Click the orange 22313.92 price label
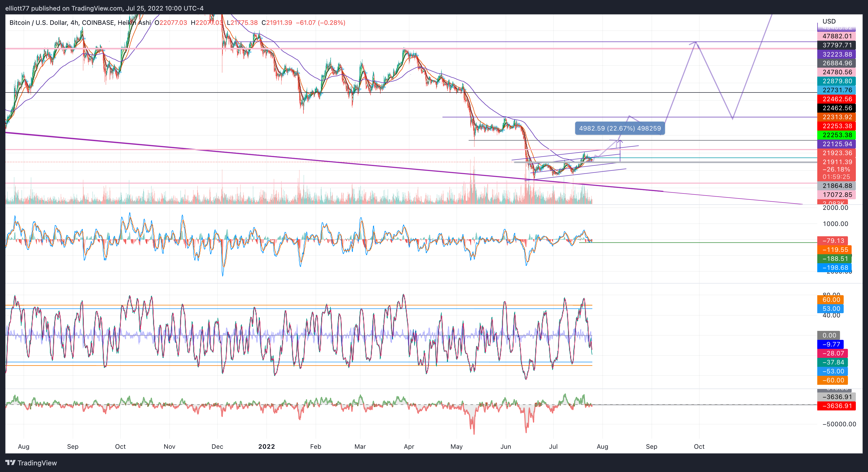 point(837,117)
